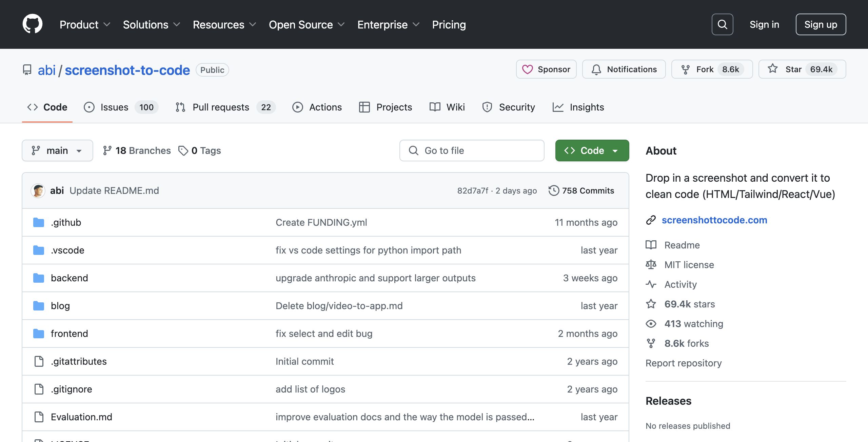
Task: Open the abi owner profile link
Action: click(x=46, y=70)
